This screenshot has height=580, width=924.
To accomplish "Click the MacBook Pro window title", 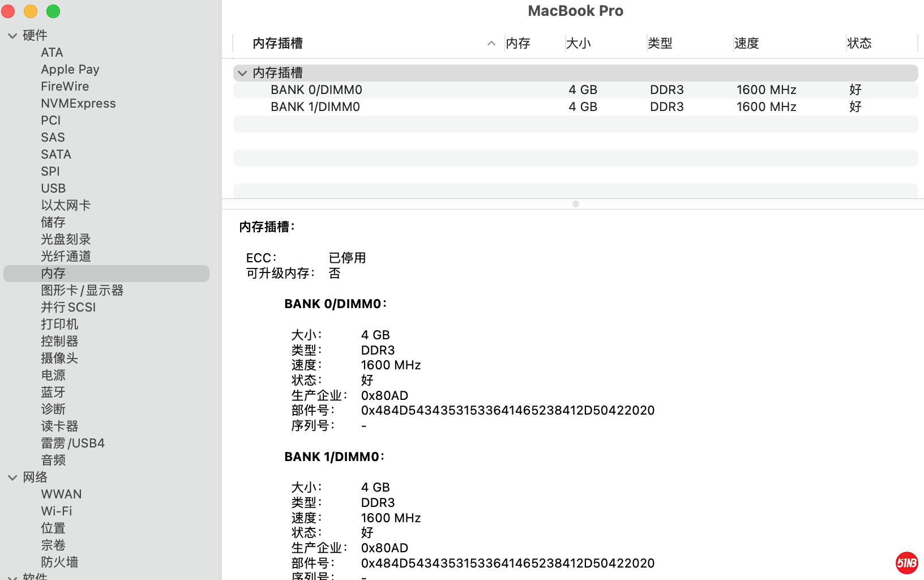I will pos(576,11).
